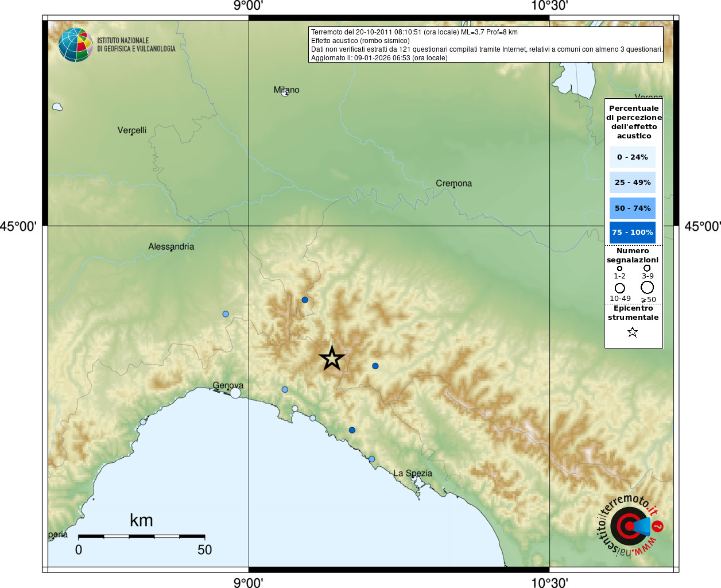Select the dark blue dot east of the epicenter
The image size is (721, 588).
click(x=375, y=366)
